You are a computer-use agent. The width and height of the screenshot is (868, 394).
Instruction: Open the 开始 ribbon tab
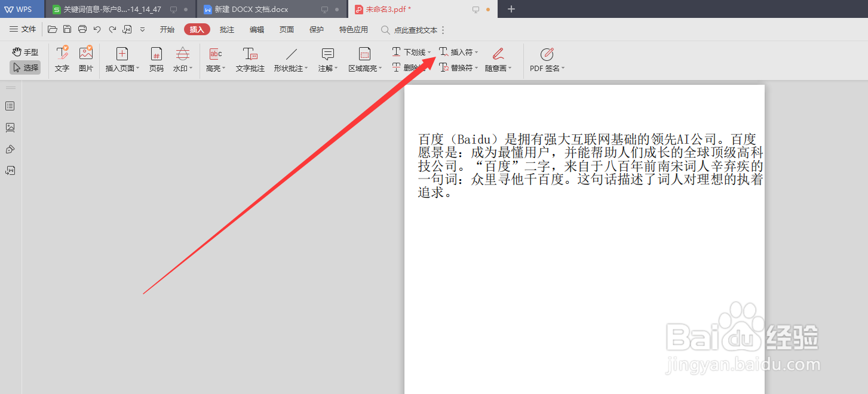[x=167, y=29]
